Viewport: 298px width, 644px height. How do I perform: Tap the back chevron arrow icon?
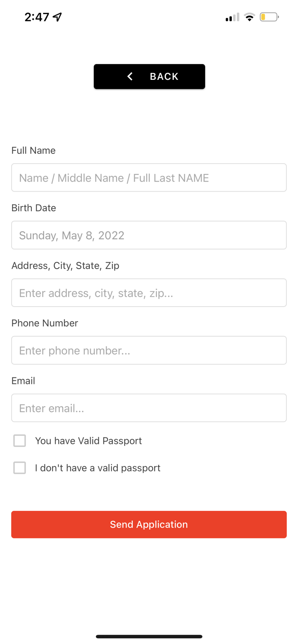point(129,76)
